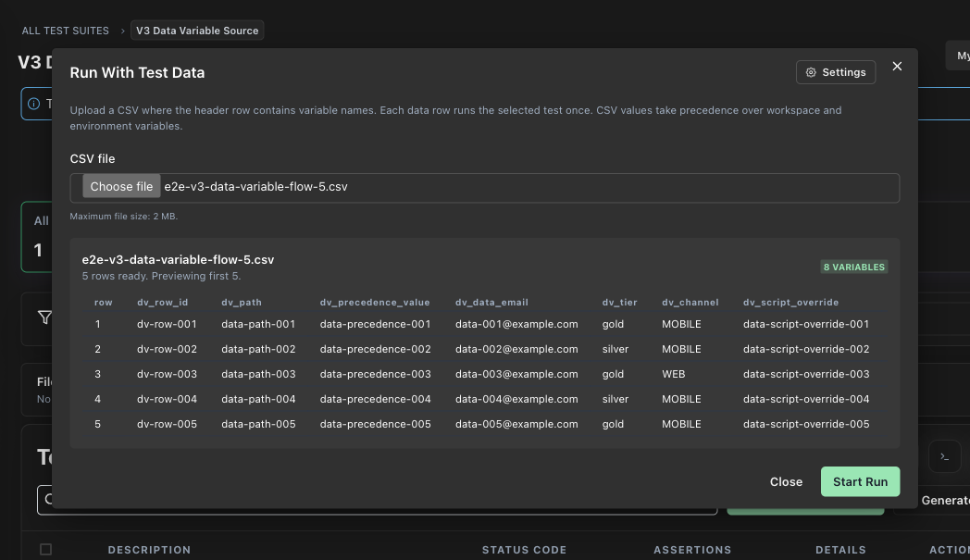The image size is (970, 560).
Task: Click data-path-005 cell
Action: point(258,424)
